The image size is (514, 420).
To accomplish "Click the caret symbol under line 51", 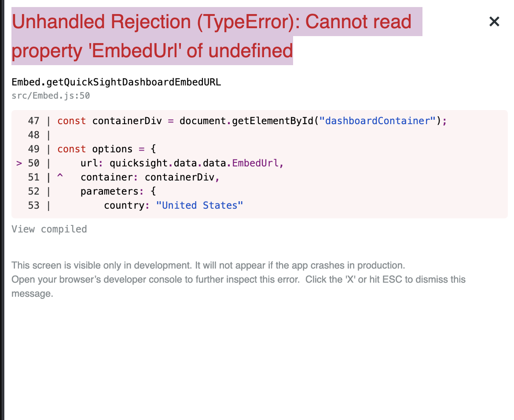I will [x=60, y=177].
